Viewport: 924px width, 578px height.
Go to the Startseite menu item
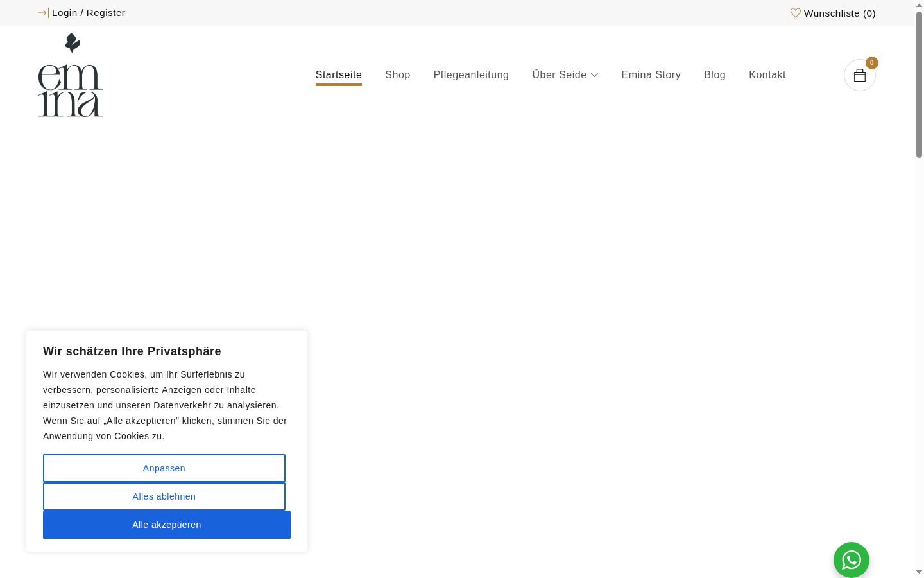point(339,75)
